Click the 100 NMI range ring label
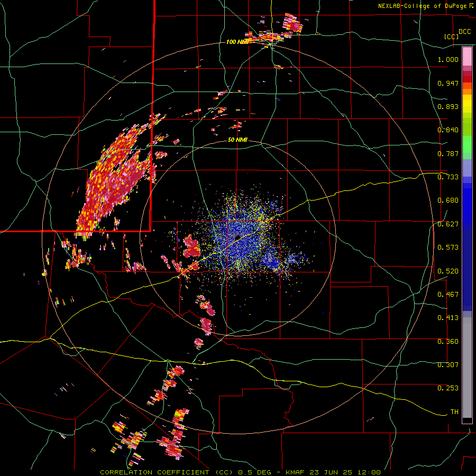Screen dimensions: 476x476 tap(237, 42)
